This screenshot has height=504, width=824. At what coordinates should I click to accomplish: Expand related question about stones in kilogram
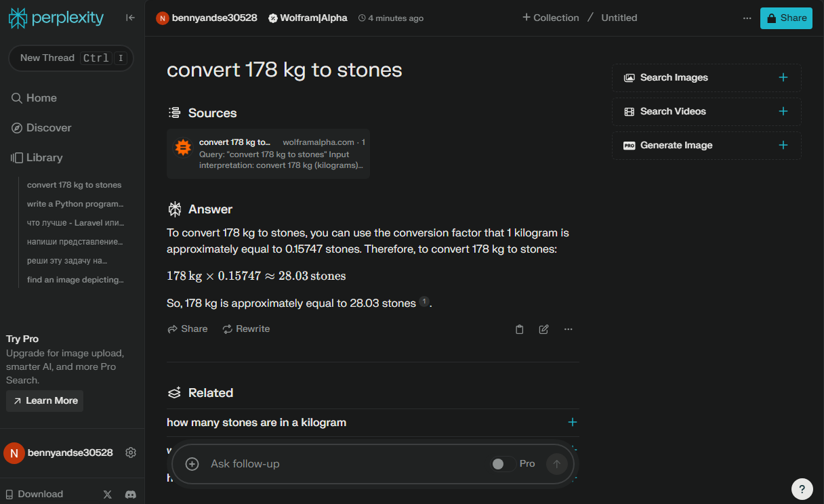pos(373,423)
